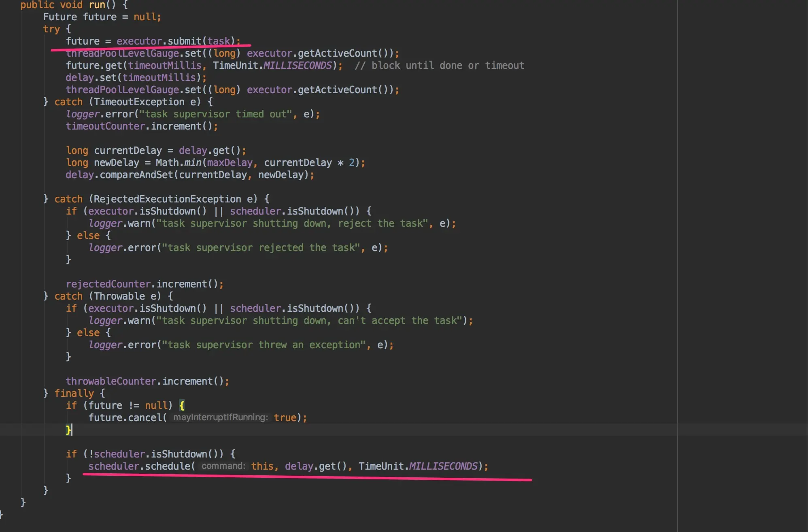This screenshot has width=808, height=532.
Task: Click the submit call on executor
Action: pyautogui.click(x=184, y=41)
